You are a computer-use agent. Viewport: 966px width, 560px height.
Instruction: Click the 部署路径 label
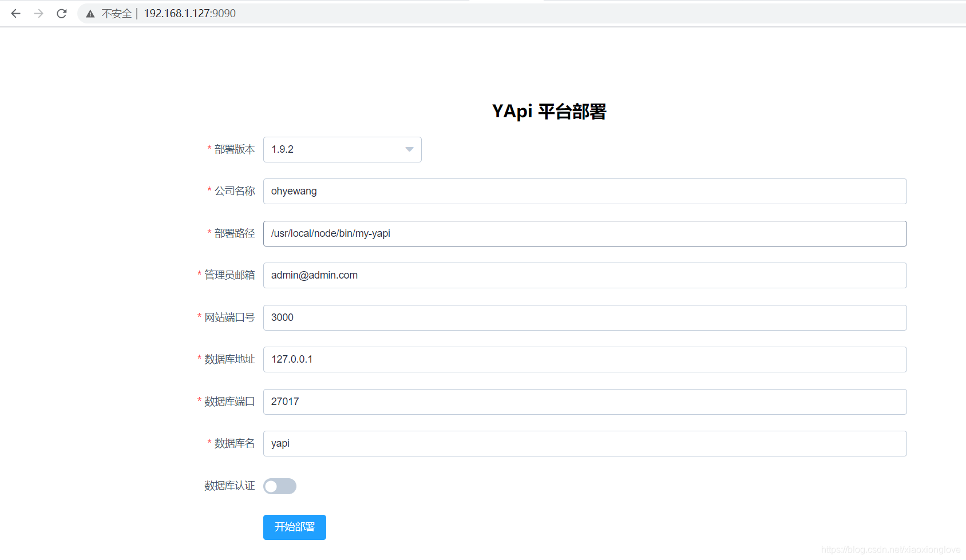235,233
